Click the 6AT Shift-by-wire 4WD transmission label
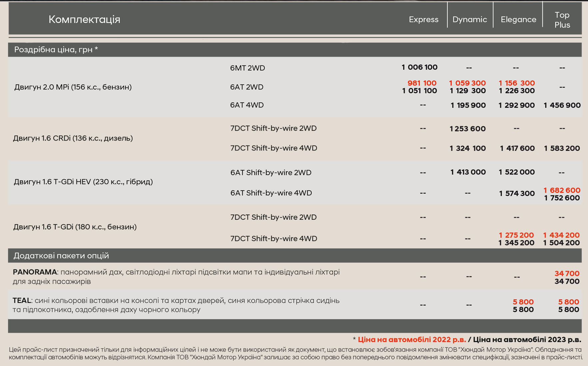 pyautogui.click(x=271, y=193)
